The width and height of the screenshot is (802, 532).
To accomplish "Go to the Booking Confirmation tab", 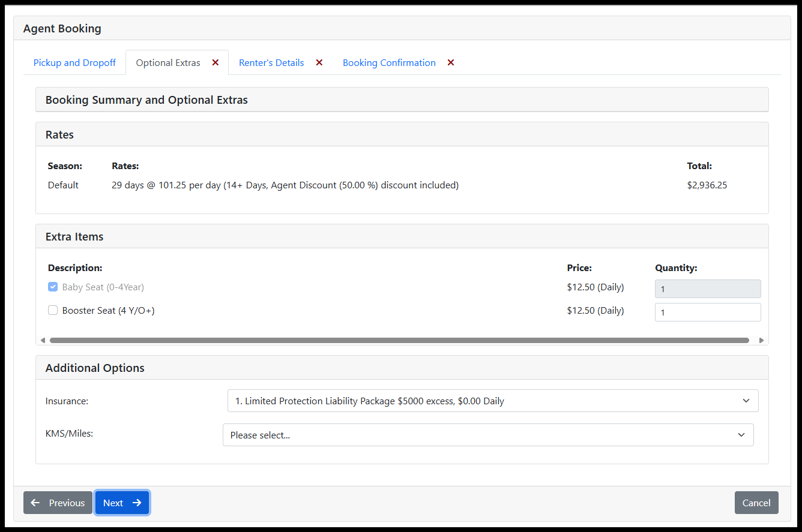I will coord(389,62).
